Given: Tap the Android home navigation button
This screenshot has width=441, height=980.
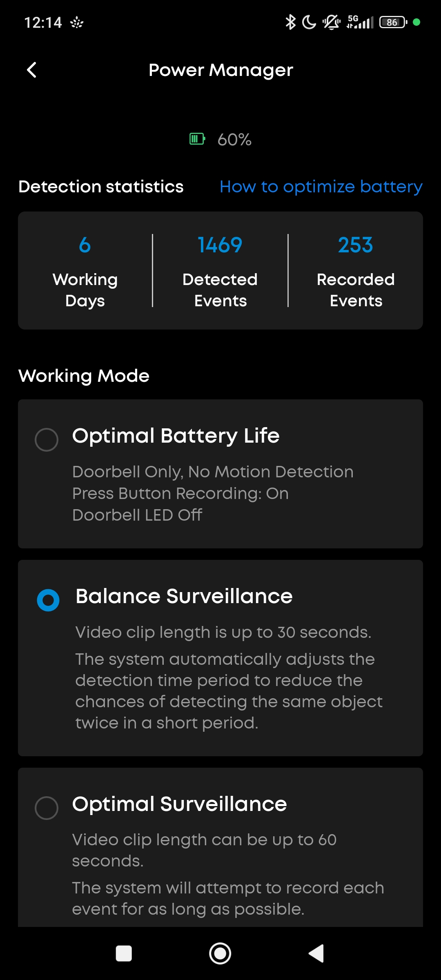Looking at the screenshot, I should (x=220, y=954).
